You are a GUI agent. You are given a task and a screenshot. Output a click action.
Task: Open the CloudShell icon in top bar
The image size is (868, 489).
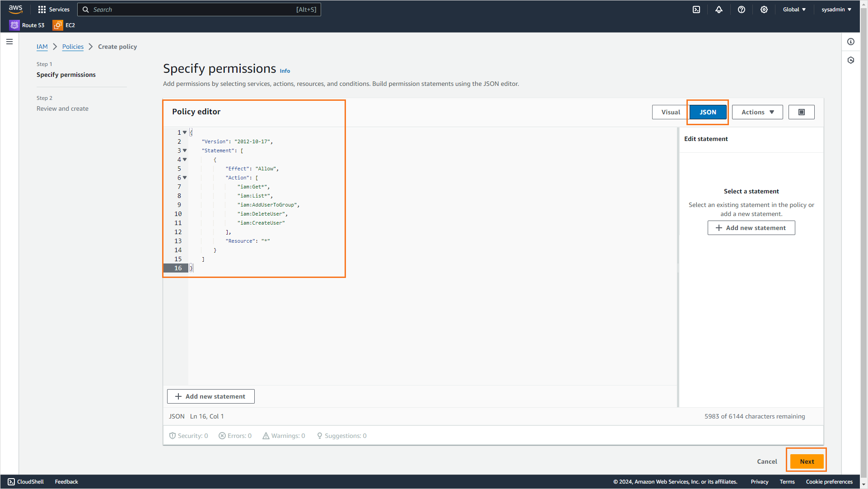(x=696, y=9)
